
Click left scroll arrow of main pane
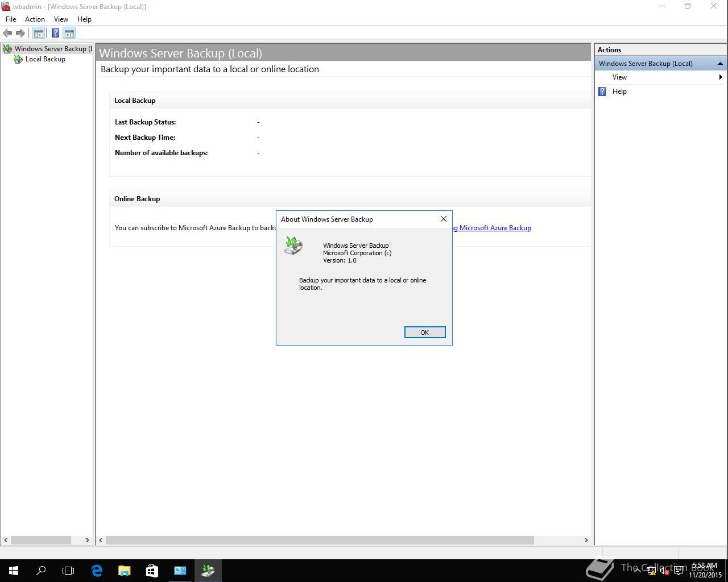click(101, 541)
